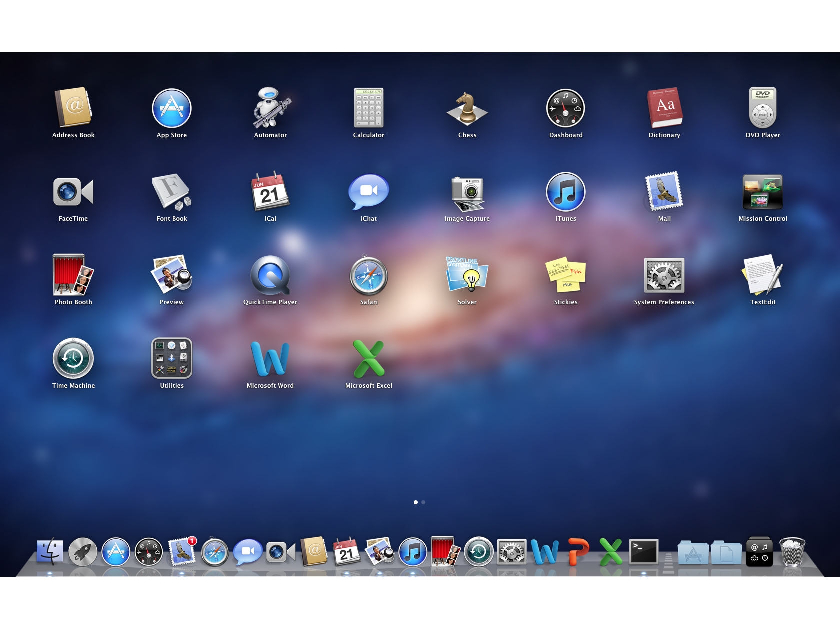Open the Utilities folder in Launchpad

pyautogui.click(x=172, y=359)
